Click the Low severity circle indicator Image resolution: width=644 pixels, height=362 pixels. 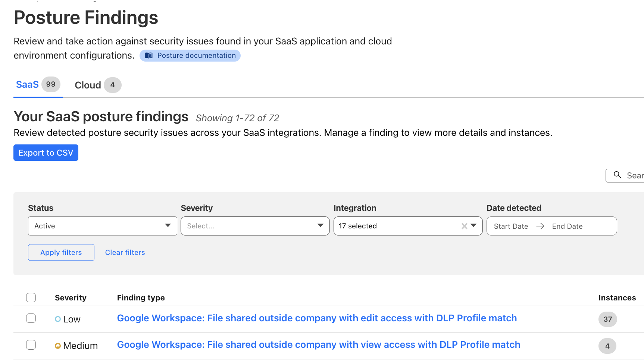(x=58, y=319)
